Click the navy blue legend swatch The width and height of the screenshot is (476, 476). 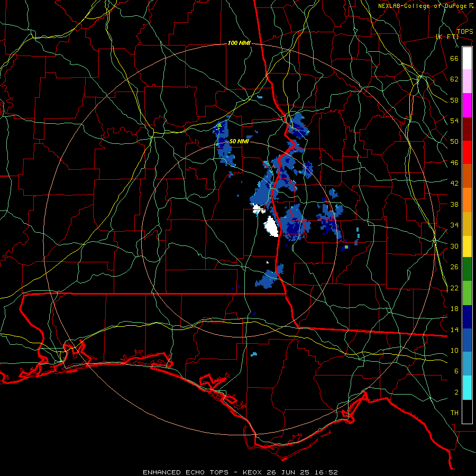coord(467,317)
